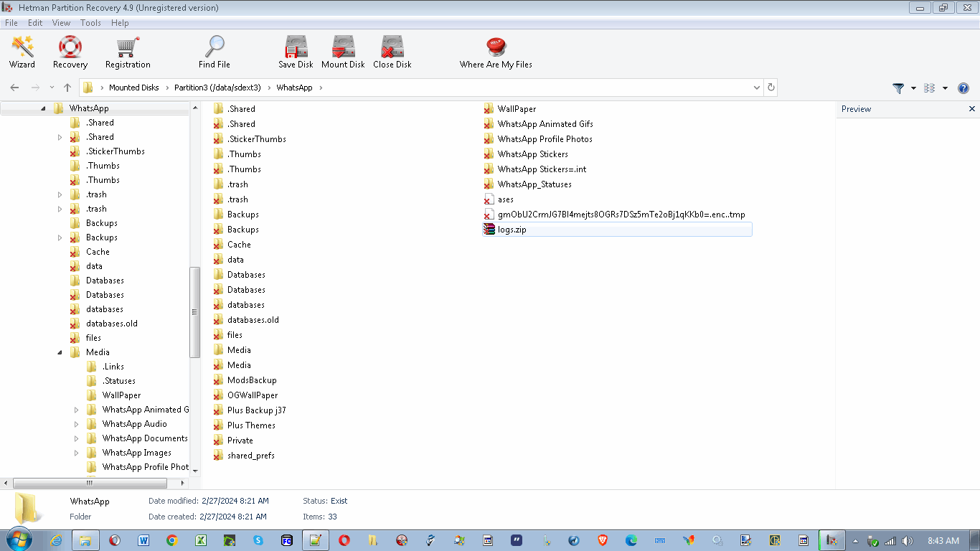Image resolution: width=980 pixels, height=551 pixels.
Task: Select OGWallPaper folder in the file list
Action: pyautogui.click(x=253, y=395)
